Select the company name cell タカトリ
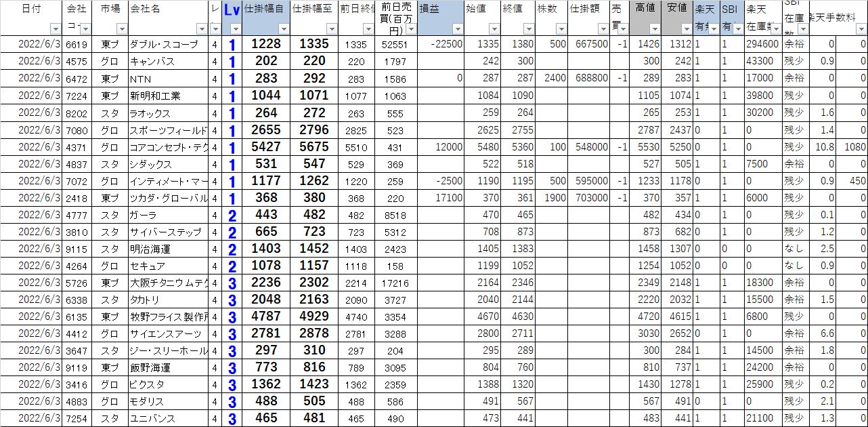 point(168,300)
